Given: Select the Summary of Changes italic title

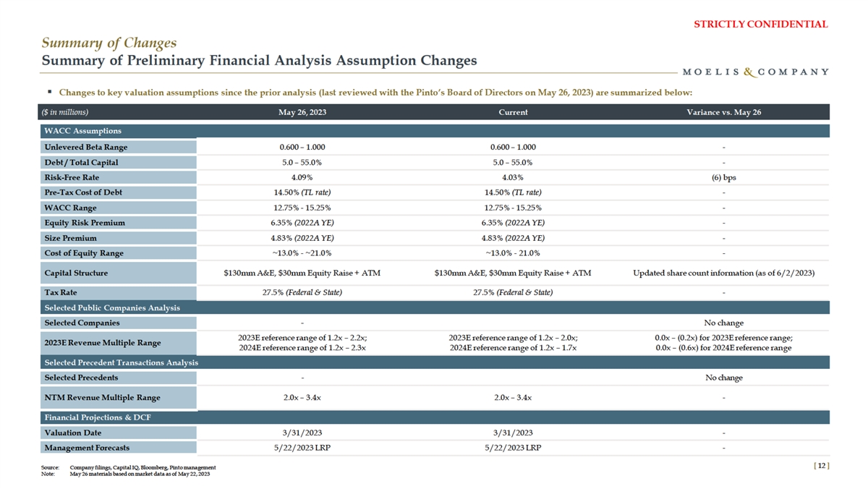Looking at the screenshot, I should [107, 43].
